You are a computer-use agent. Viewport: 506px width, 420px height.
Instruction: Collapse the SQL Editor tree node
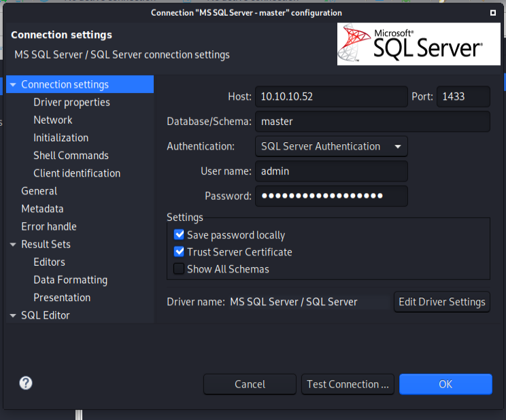(x=13, y=315)
